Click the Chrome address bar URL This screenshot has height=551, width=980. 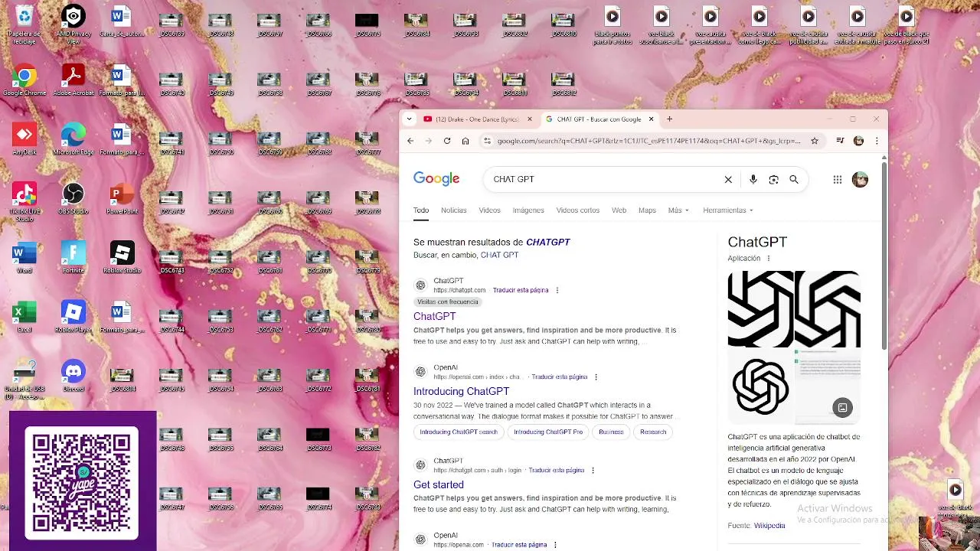648,141
